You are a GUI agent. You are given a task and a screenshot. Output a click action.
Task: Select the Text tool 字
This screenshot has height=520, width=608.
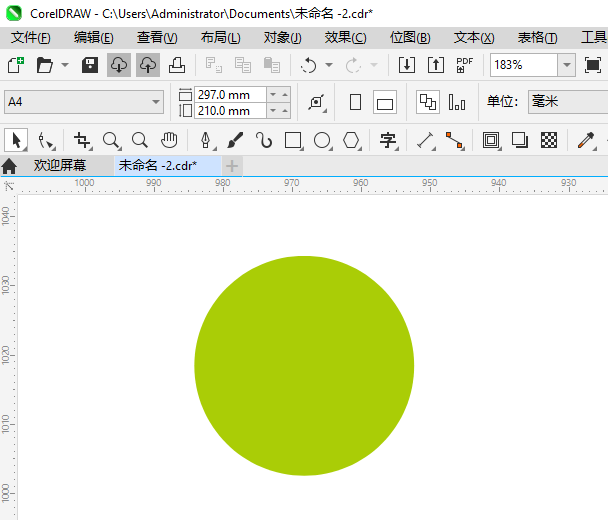click(388, 140)
